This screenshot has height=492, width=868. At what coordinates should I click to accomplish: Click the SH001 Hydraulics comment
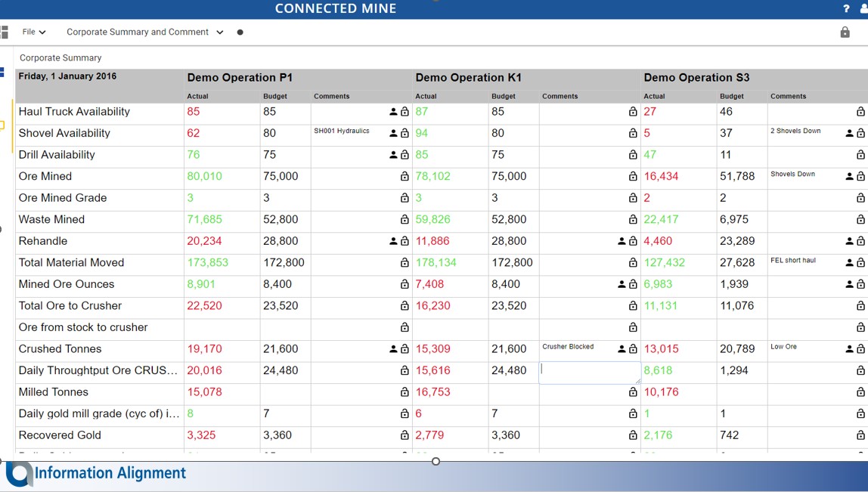[x=342, y=132]
